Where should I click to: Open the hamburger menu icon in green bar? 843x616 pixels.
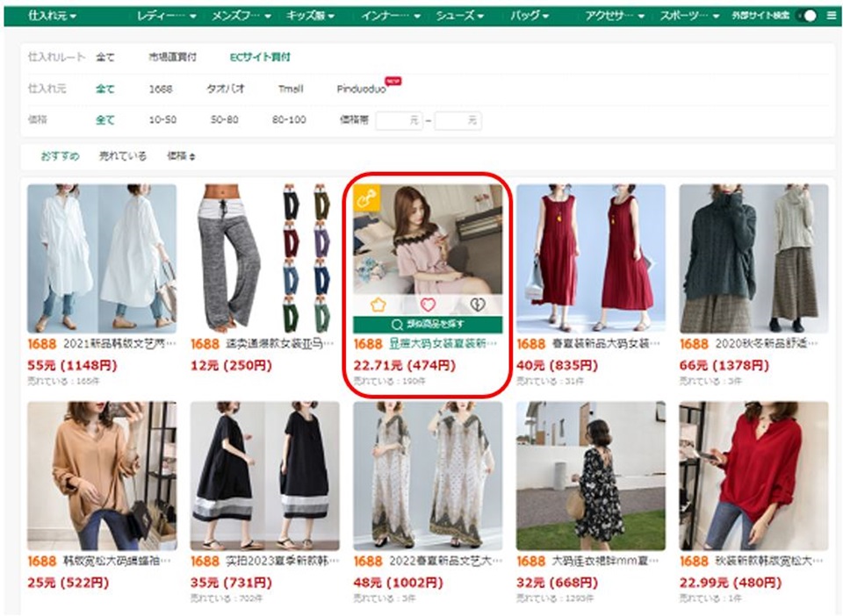(832, 16)
